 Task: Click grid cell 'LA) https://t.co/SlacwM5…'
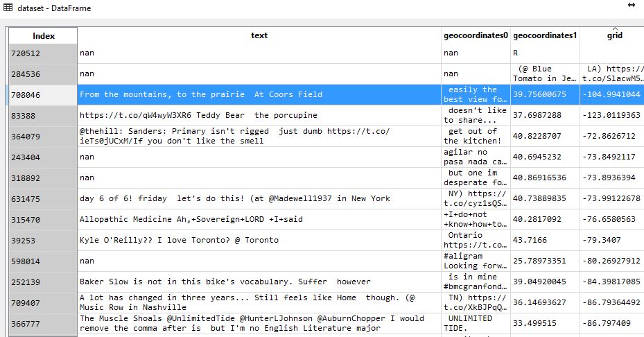612,74
